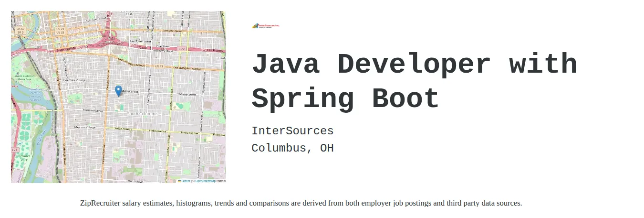Screen dimensions: 644x218
Task: Click the blue location pin on map
Action: coord(119,91)
